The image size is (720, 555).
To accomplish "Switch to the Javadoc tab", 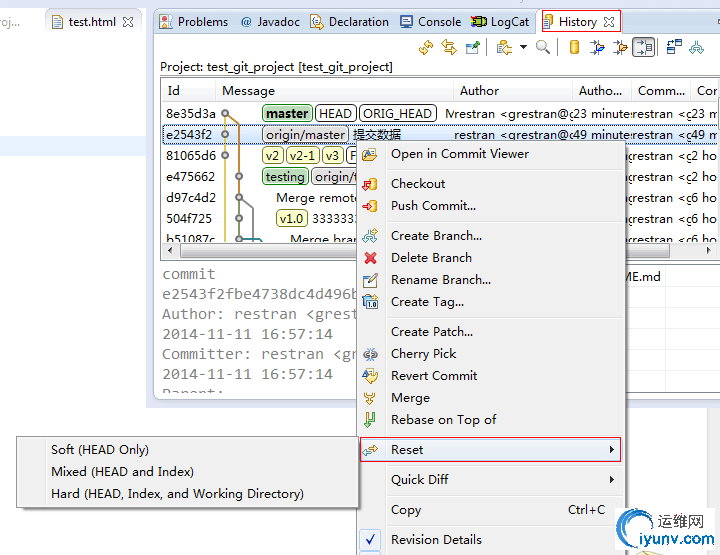I will tap(270, 22).
